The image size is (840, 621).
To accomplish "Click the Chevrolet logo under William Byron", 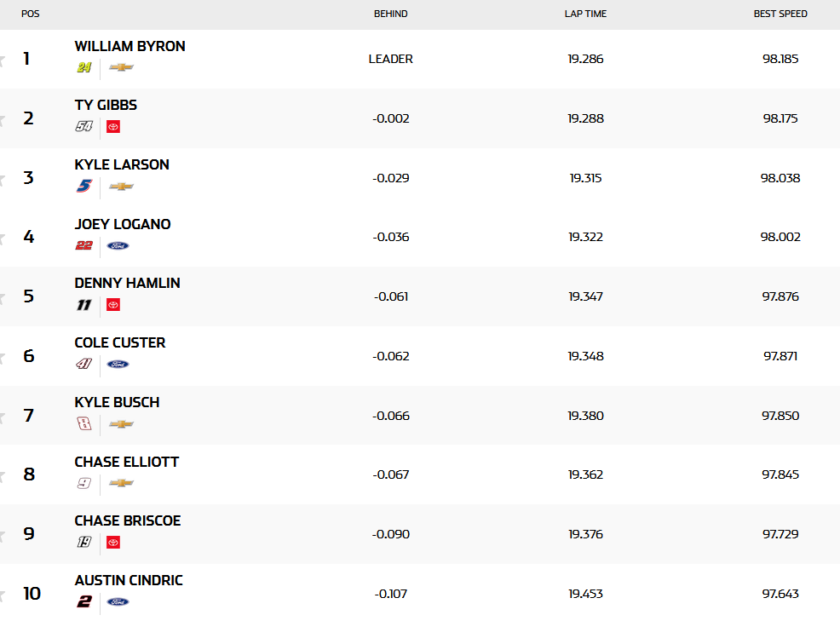I will pyautogui.click(x=121, y=67).
